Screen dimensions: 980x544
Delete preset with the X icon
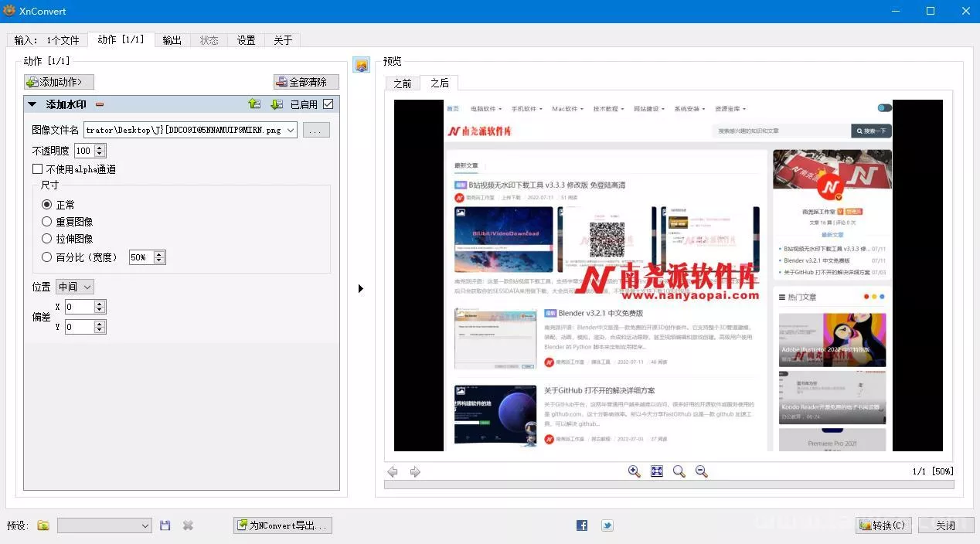tap(188, 525)
